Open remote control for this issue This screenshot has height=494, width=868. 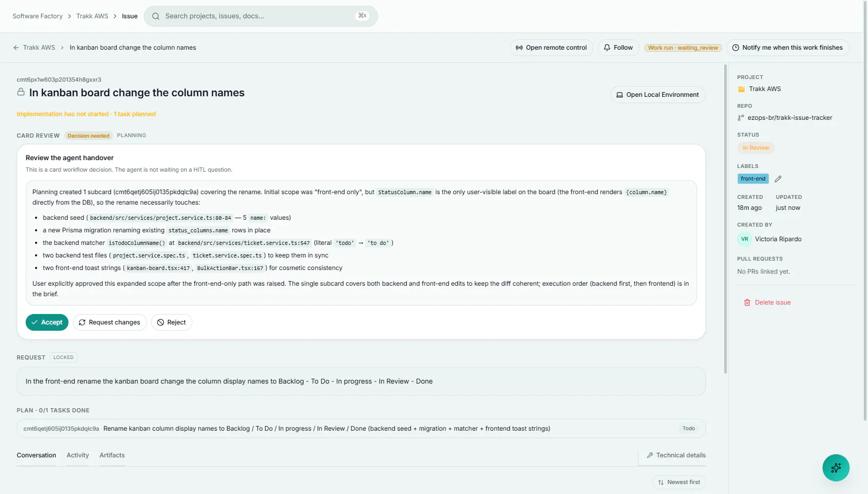click(x=551, y=48)
